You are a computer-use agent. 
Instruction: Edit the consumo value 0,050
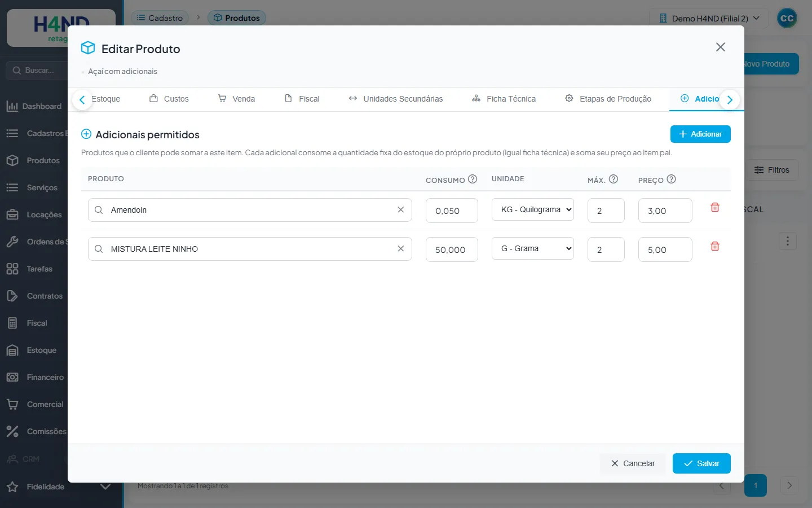tap(452, 211)
